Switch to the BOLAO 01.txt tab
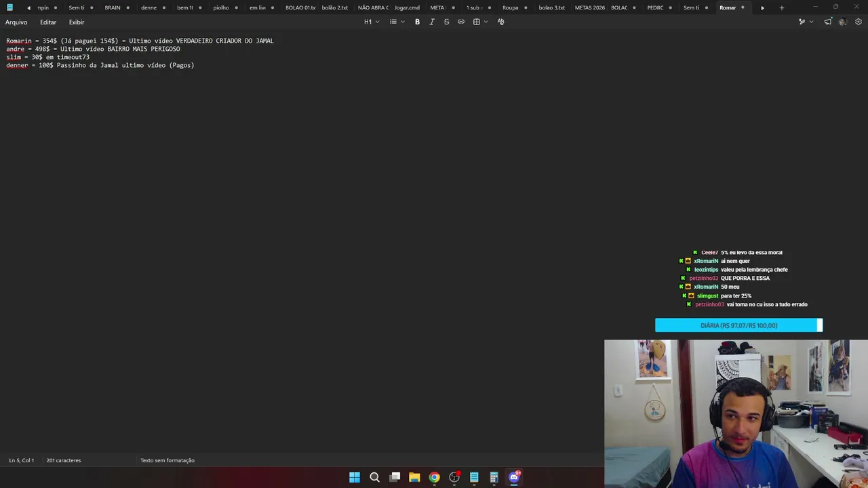 coord(300,7)
